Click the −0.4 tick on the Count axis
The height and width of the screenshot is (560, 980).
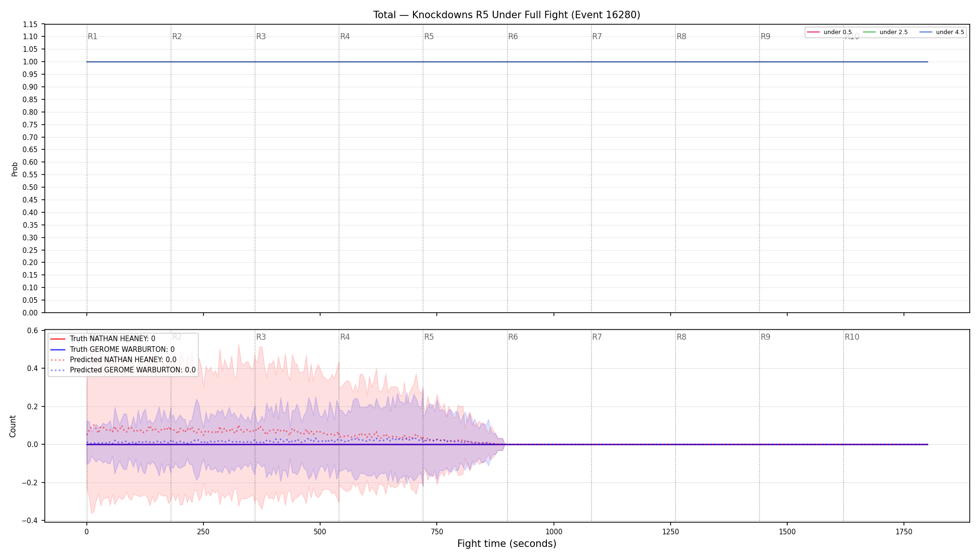coord(29,520)
